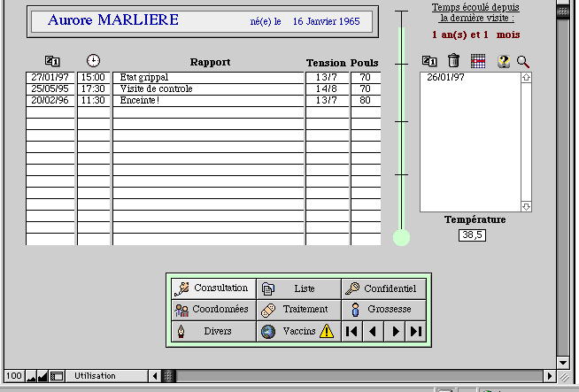Click the time cell 17:30
The width and height of the screenshot is (579, 392).
coord(94,88)
